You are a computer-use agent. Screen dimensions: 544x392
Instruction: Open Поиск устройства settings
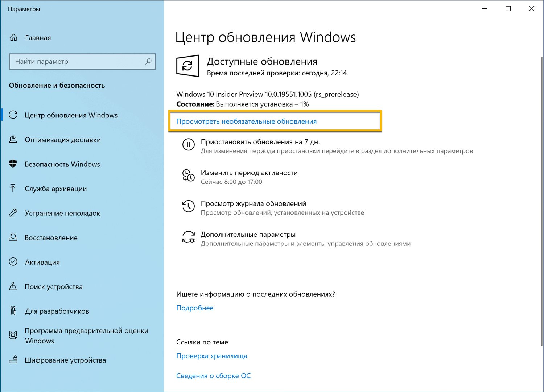point(54,286)
